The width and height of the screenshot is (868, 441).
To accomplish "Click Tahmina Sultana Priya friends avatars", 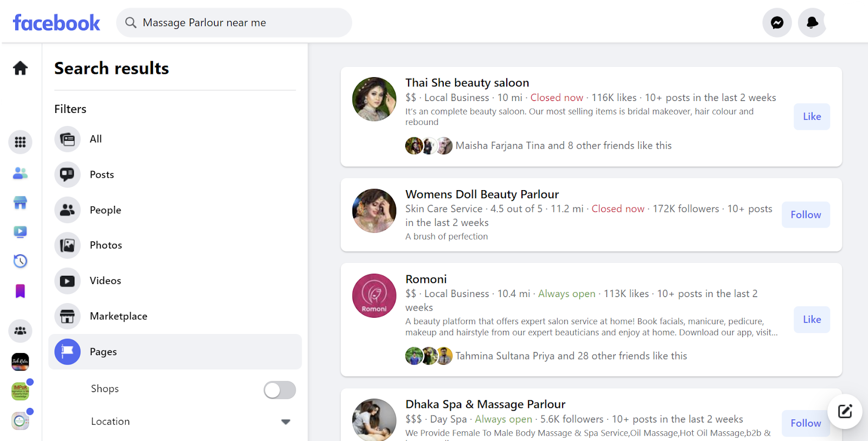I will click(429, 356).
